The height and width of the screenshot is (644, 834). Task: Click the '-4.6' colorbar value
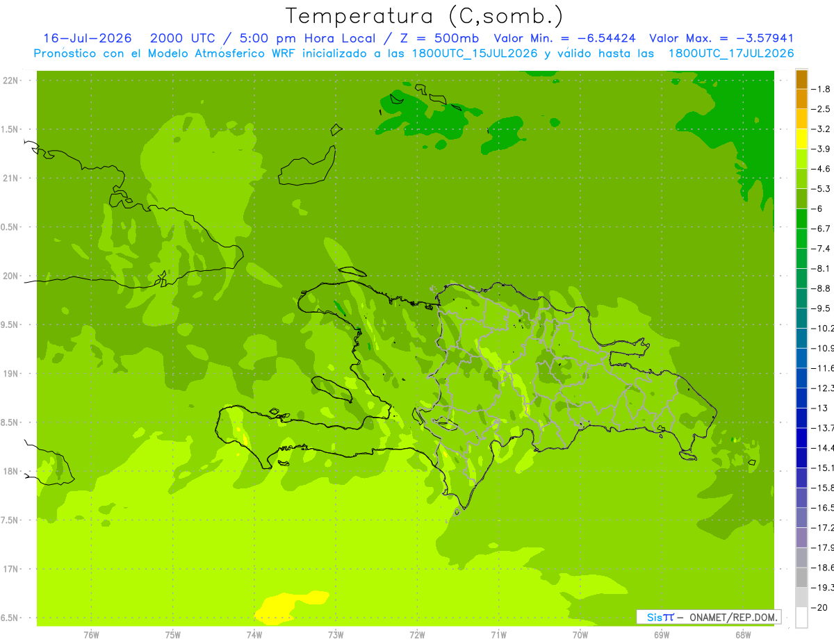pyautogui.click(x=821, y=169)
